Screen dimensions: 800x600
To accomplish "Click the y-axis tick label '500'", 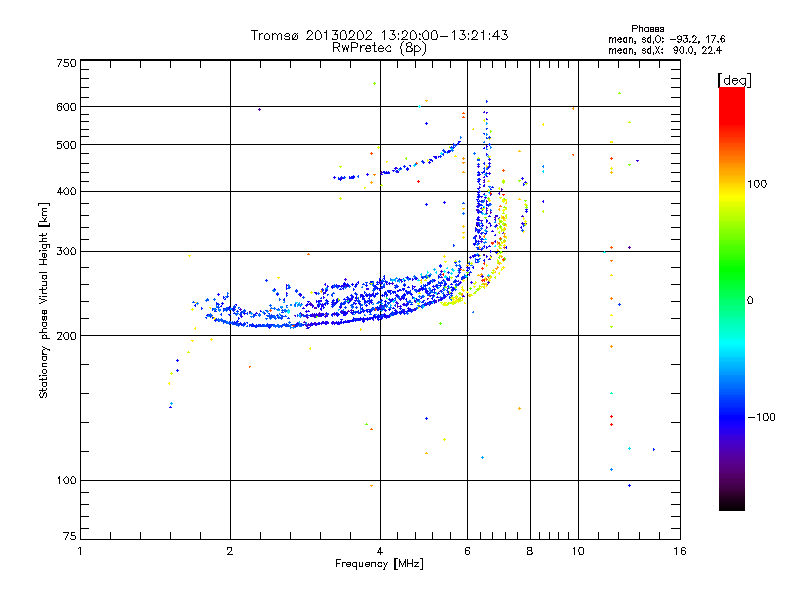I will click(x=67, y=145).
